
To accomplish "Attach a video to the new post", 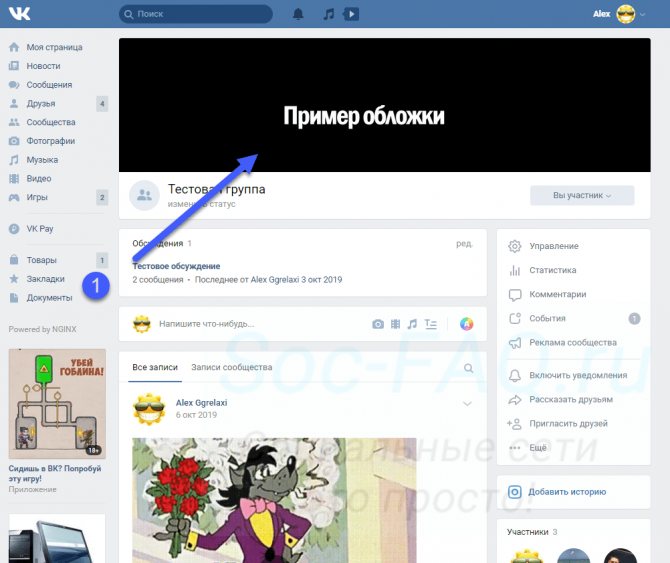I will [x=395, y=324].
